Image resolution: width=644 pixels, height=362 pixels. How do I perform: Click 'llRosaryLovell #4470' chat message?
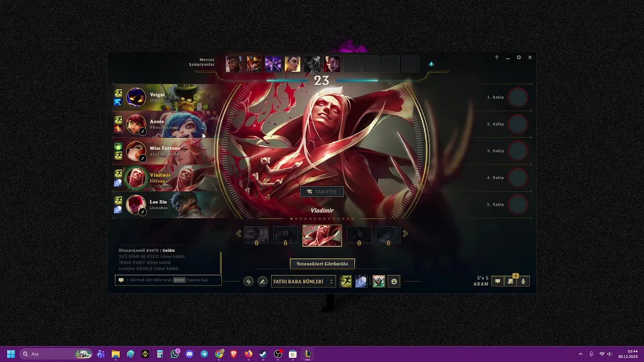click(146, 250)
